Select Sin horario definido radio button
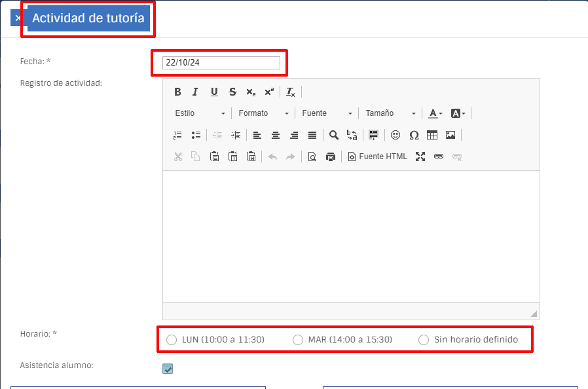 424,340
